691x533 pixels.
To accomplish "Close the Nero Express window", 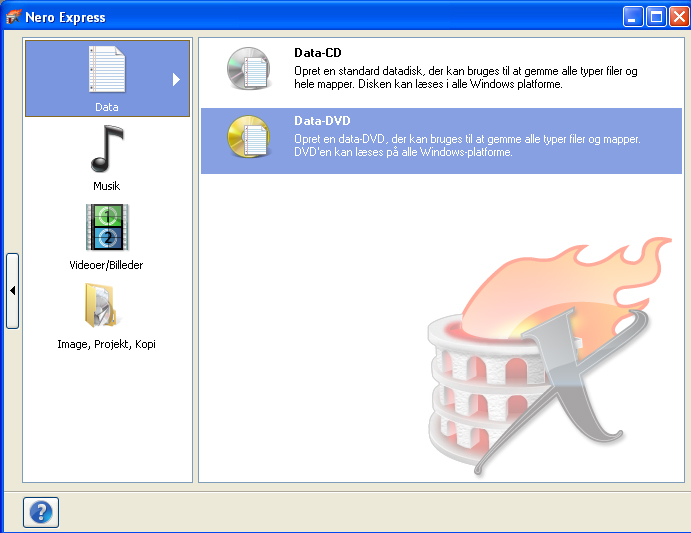I will point(679,17).
